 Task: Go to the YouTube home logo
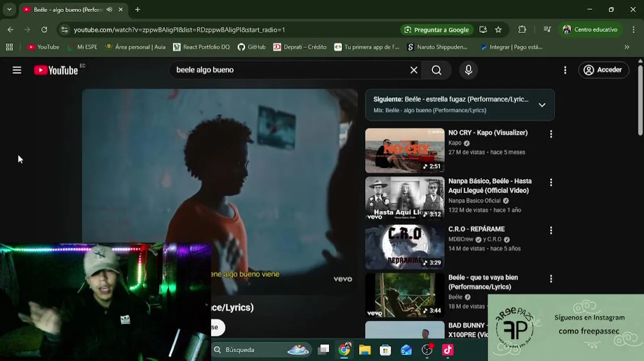(x=56, y=70)
